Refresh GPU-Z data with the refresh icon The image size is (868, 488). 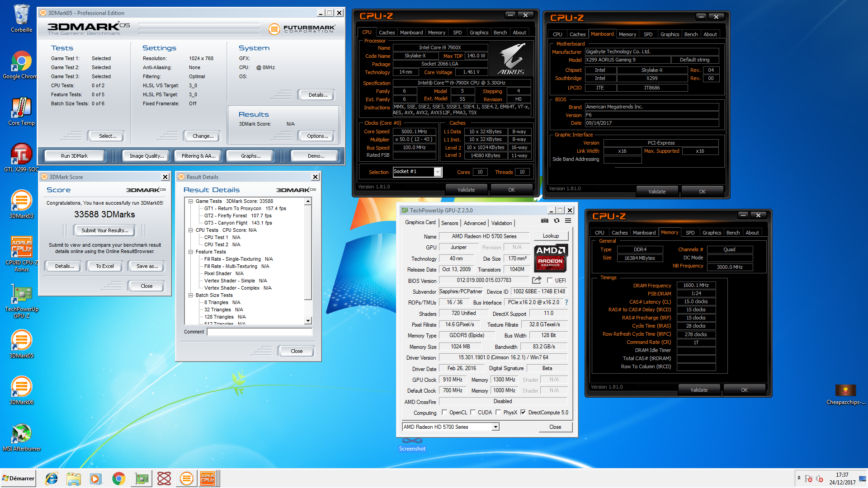pos(557,221)
